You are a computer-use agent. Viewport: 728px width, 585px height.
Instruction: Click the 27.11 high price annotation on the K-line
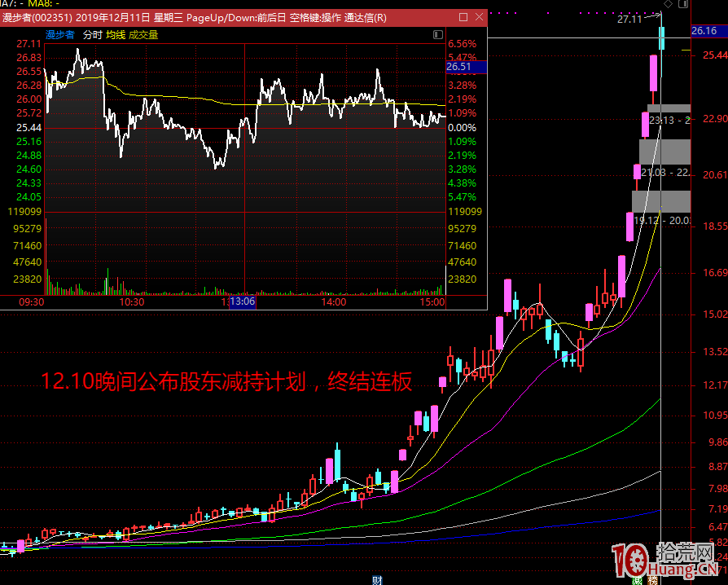tap(629, 19)
